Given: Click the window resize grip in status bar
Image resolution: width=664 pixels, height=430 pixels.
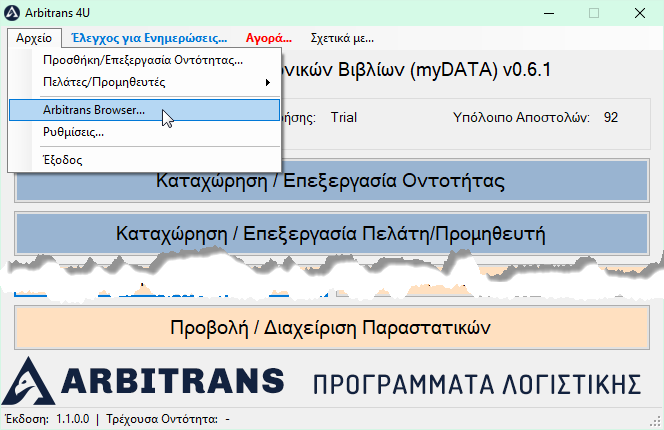Looking at the screenshot, I should [x=656, y=422].
